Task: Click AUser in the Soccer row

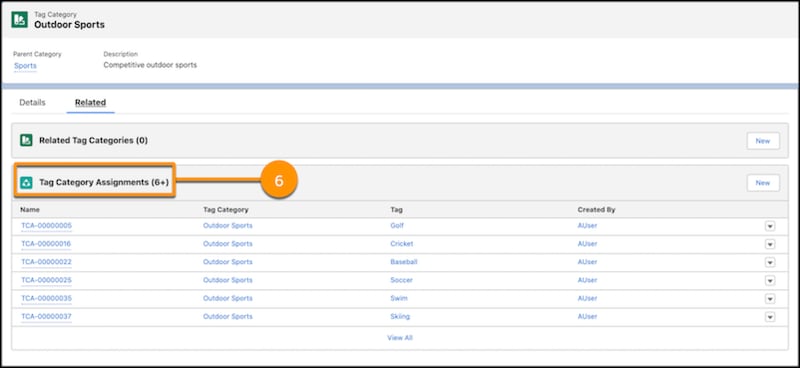Action: tap(587, 280)
